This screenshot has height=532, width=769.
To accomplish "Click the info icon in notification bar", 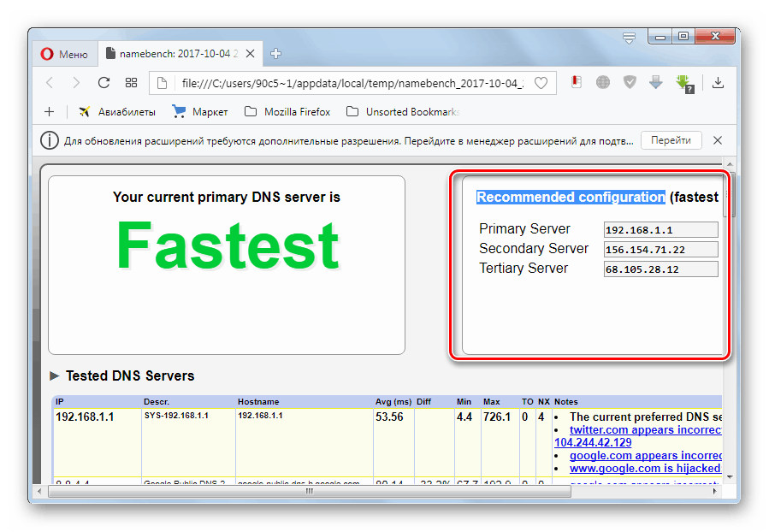I will coord(49,141).
